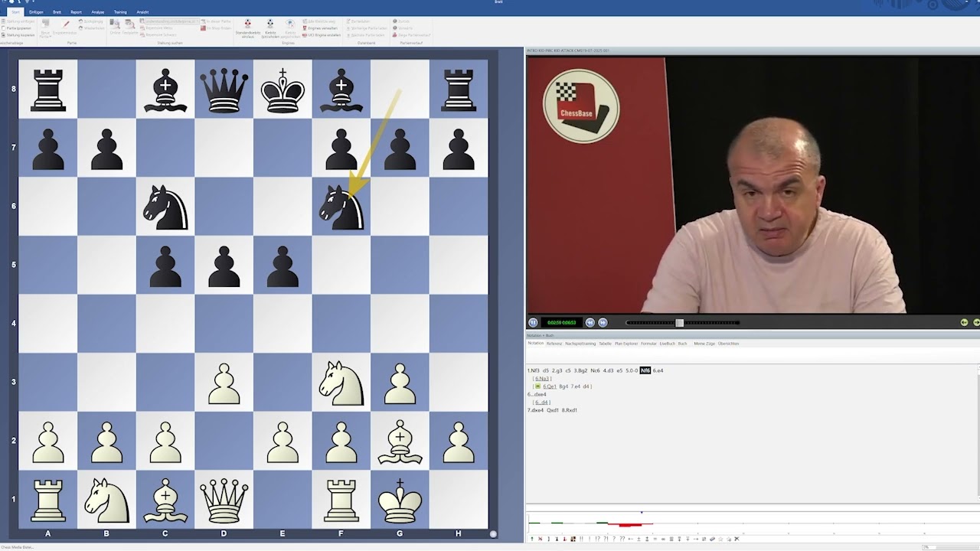Move the video progress slider handle

(x=679, y=322)
